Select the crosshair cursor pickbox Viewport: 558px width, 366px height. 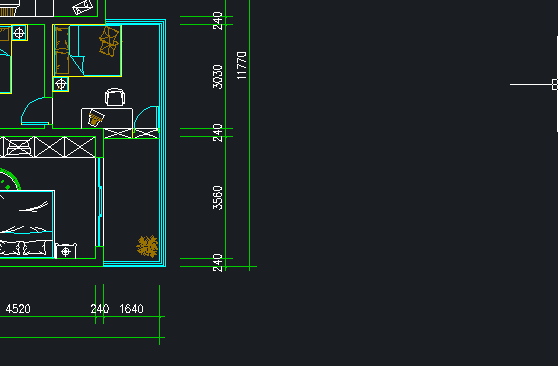point(555,85)
